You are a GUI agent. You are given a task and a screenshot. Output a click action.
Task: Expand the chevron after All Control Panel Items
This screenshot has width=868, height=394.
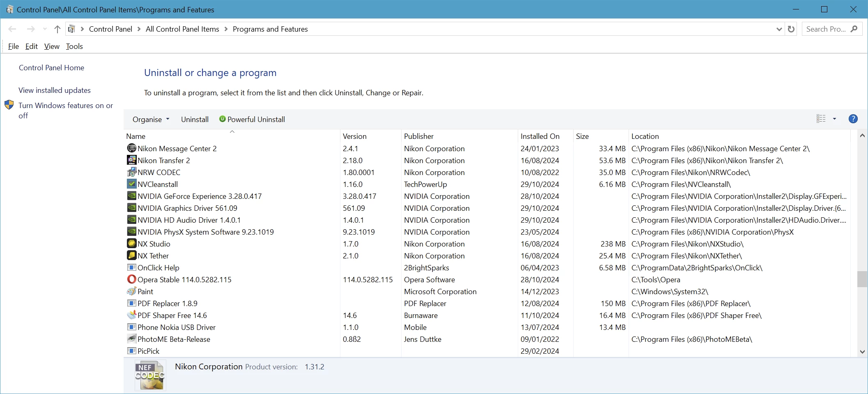(226, 29)
